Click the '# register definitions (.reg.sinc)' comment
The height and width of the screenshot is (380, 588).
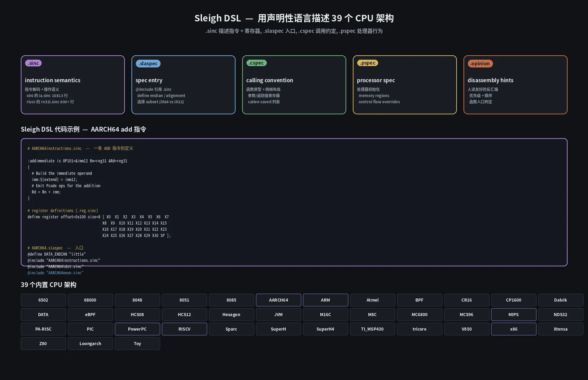pos(63,211)
